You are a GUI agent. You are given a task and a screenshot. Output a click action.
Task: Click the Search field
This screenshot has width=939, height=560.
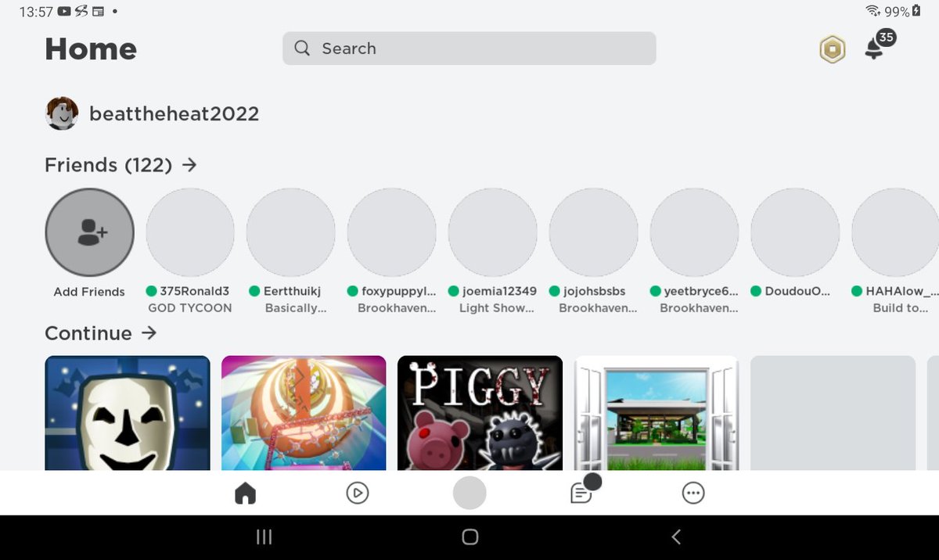(x=469, y=48)
